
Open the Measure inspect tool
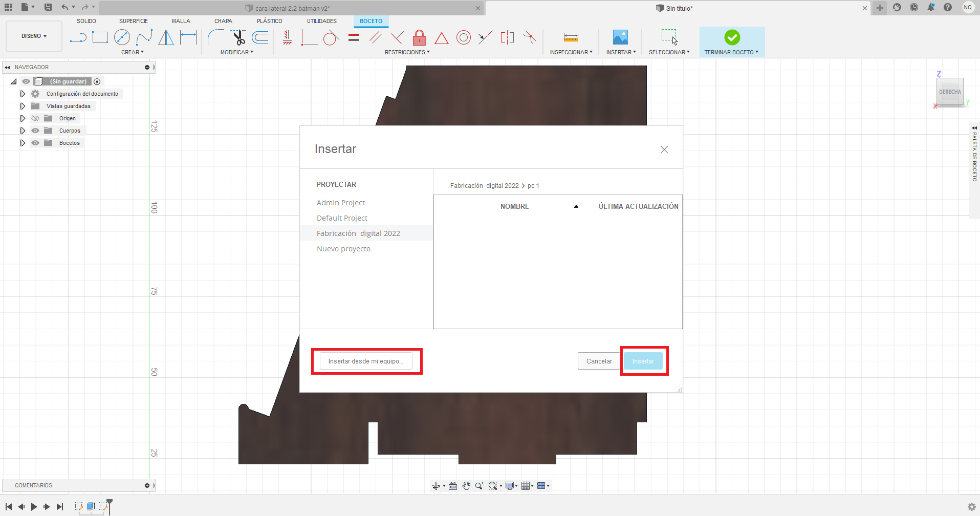click(x=571, y=37)
